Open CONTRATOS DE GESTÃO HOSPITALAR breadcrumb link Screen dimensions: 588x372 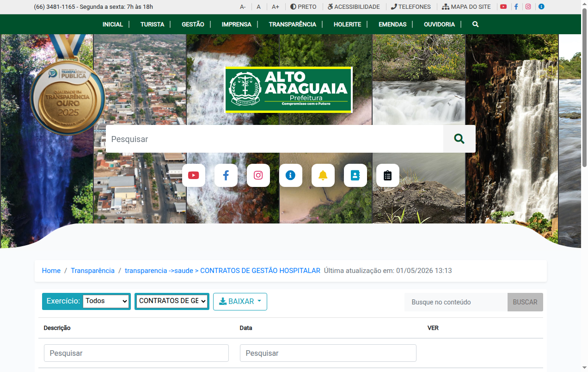click(222, 271)
